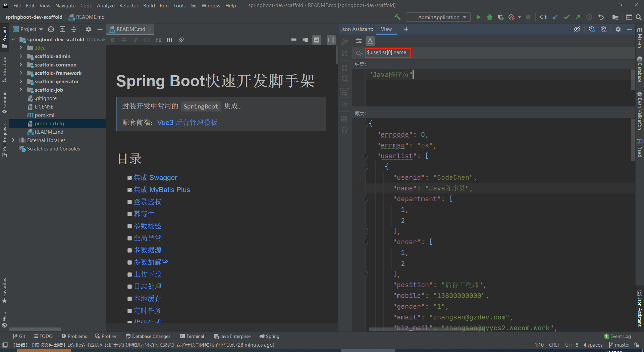Run the AdminApplication configuration

pos(478,17)
